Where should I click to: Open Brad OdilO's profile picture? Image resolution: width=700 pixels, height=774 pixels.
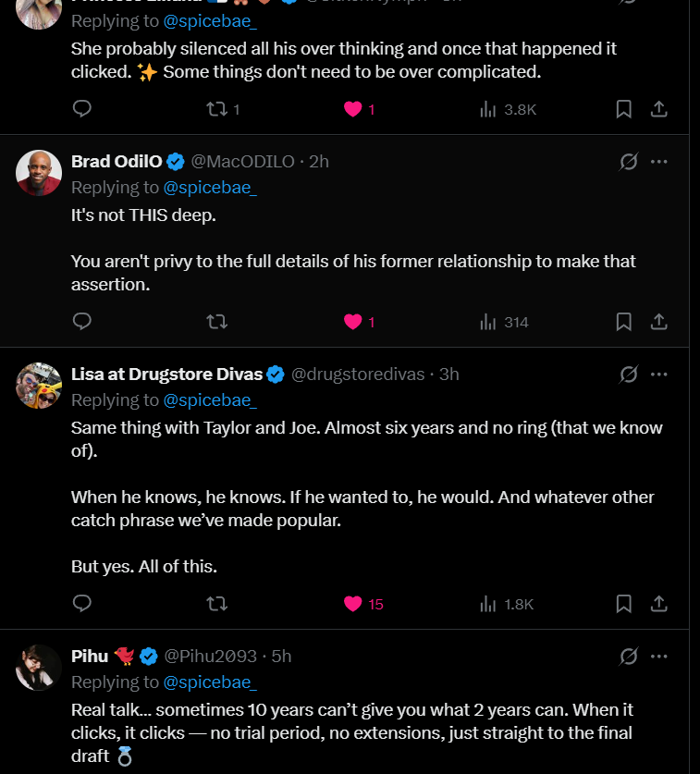click(39, 172)
